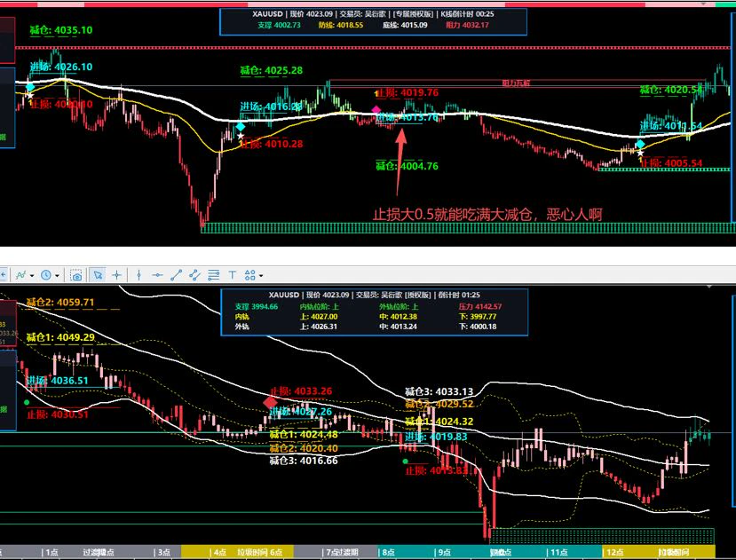This screenshot has height=560, width=736.
Task: Select the text label tool
Action: click(232, 275)
